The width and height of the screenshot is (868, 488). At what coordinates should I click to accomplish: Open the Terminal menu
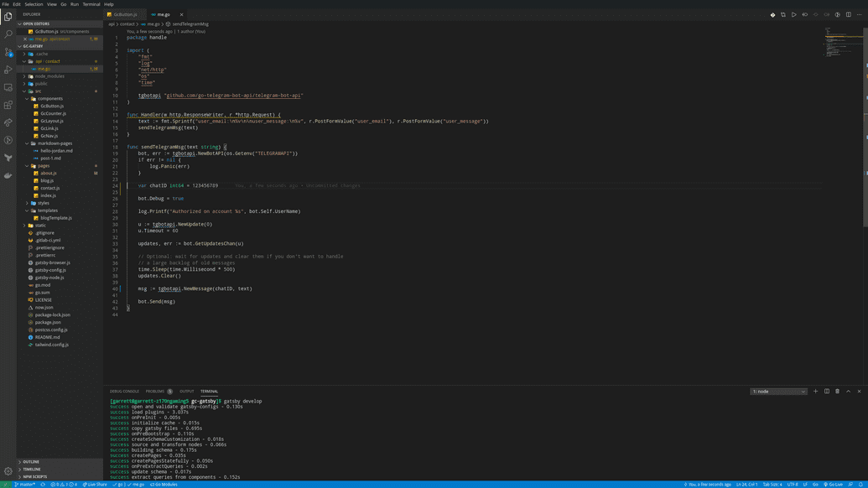click(91, 4)
